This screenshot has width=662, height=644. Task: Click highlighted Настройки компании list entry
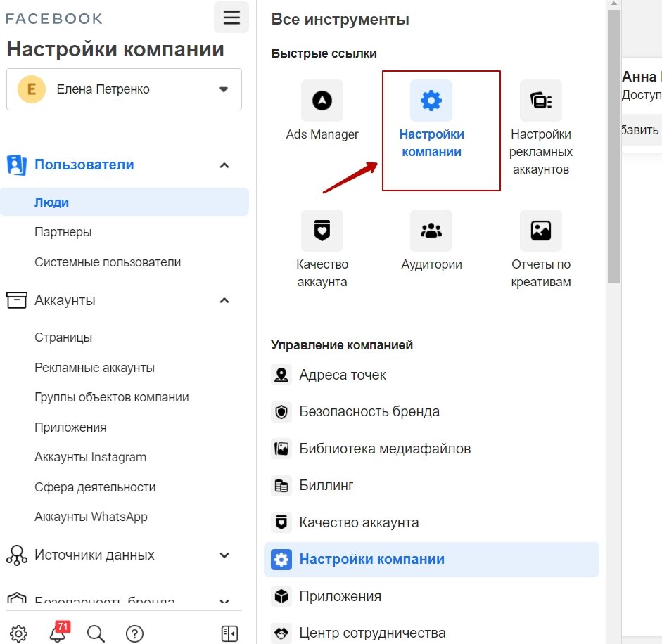pos(431,559)
